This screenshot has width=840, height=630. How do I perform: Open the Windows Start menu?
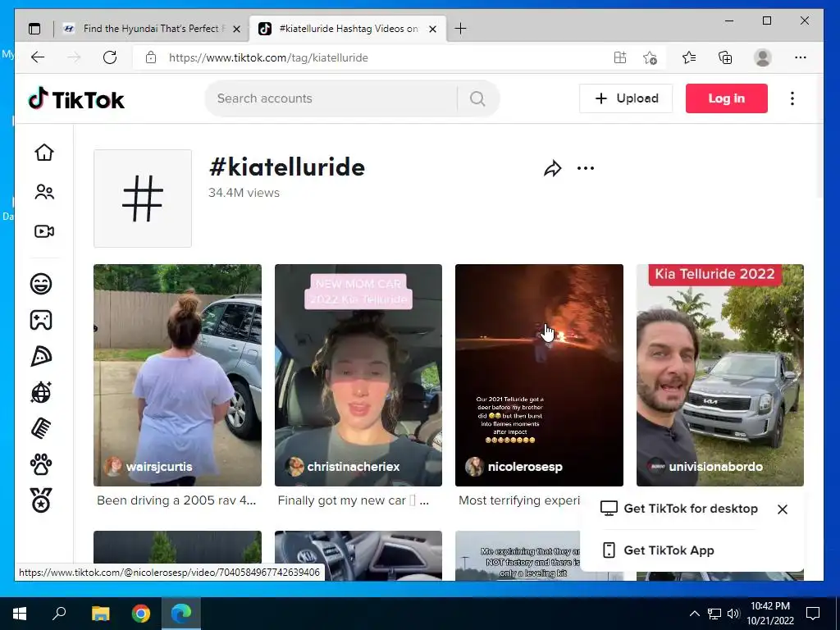coord(20,614)
